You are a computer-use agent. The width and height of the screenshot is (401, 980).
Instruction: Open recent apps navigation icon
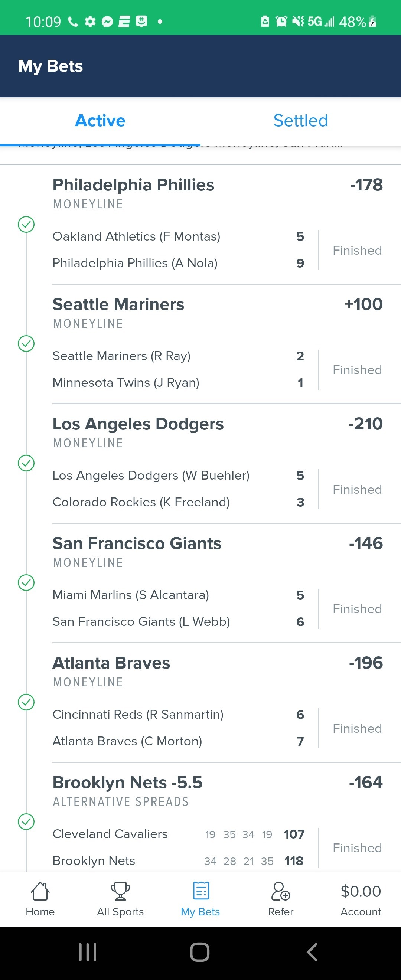(x=88, y=952)
